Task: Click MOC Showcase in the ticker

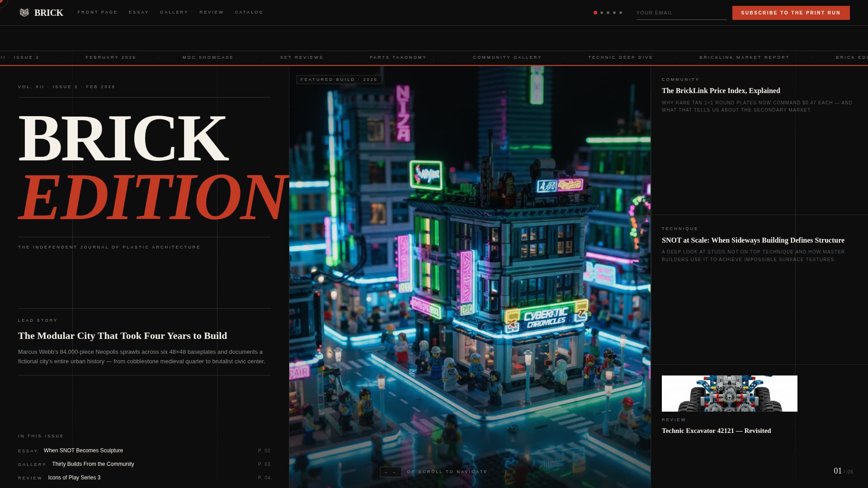Action: click(x=208, y=57)
